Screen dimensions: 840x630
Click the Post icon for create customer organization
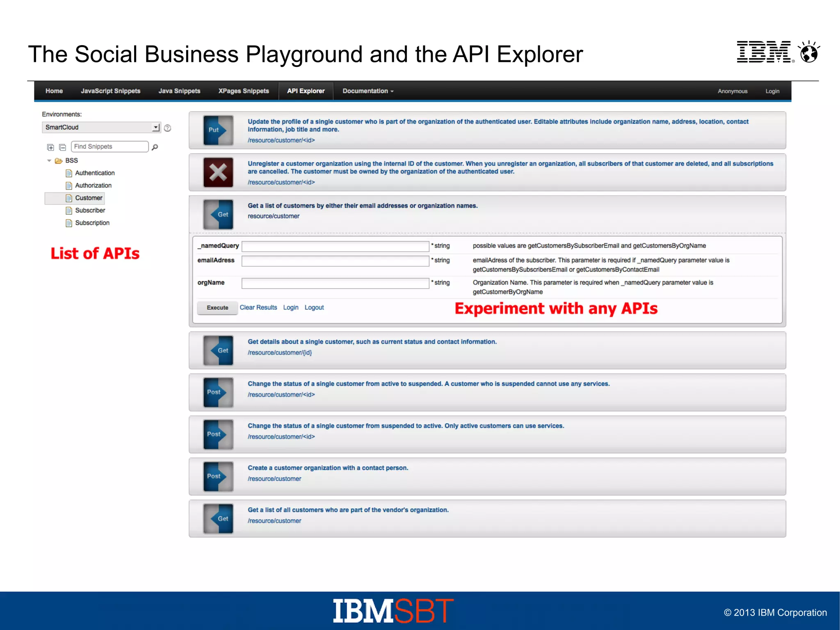[x=218, y=477]
